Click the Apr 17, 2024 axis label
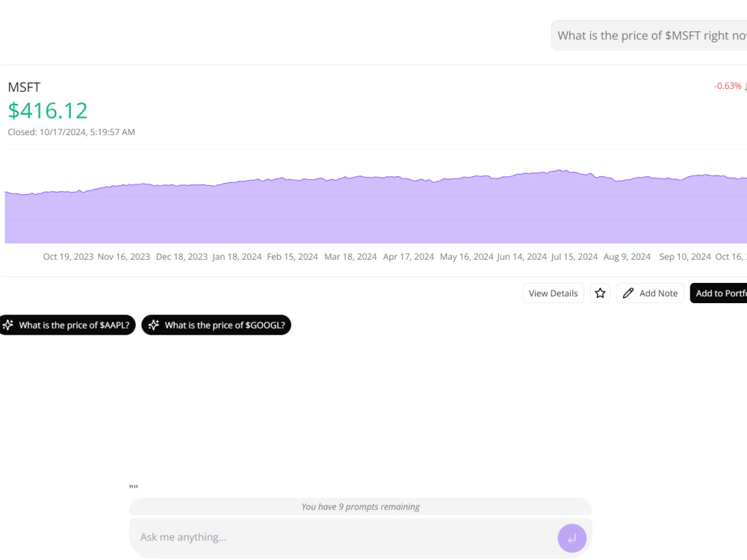Screen dimensions: 747x560 tap(409, 257)
